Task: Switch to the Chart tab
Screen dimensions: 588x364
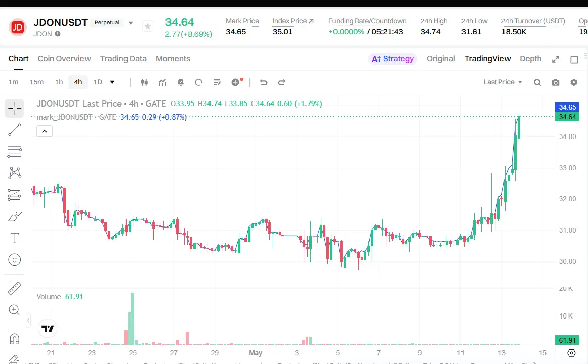Action: 18,59
